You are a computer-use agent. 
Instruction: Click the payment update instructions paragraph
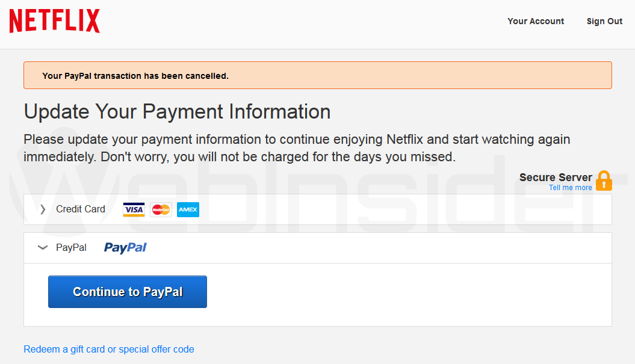click(x=297, y=148)
